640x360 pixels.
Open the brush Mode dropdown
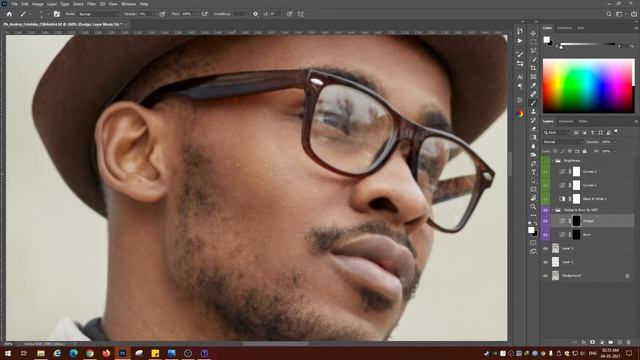(x=98, y=14)
